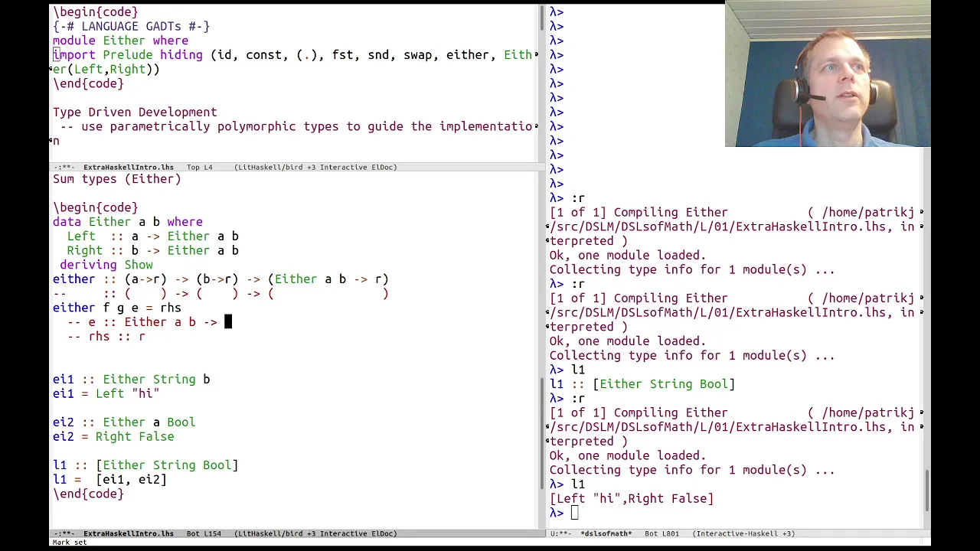Click the first \begin{code} line at top
The height and width of the screenshot is (551, 980).
click(x=96, y=12)
